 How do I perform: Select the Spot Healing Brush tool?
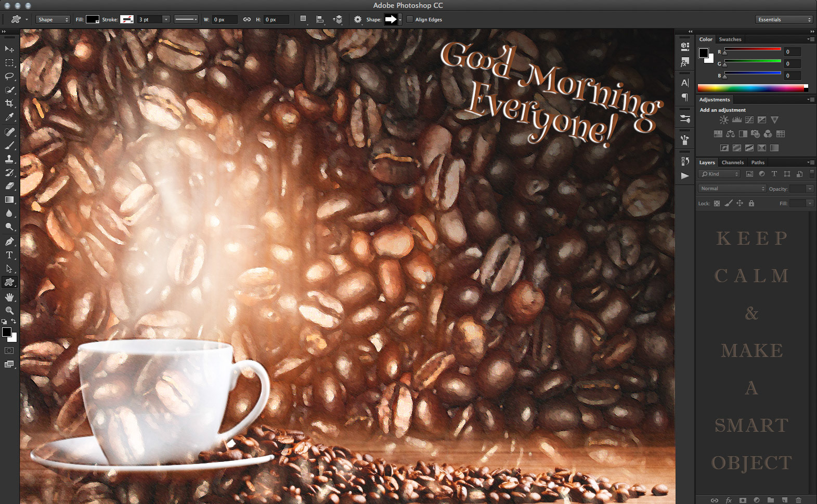[9, 131]
